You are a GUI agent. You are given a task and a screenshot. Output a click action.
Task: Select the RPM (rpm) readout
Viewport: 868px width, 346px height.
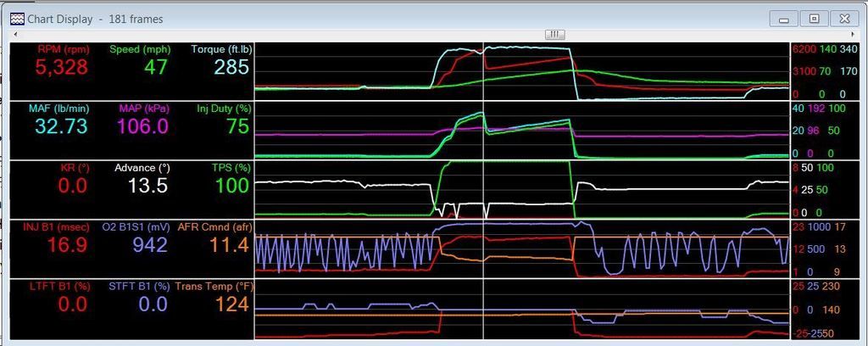click(61, 68)
